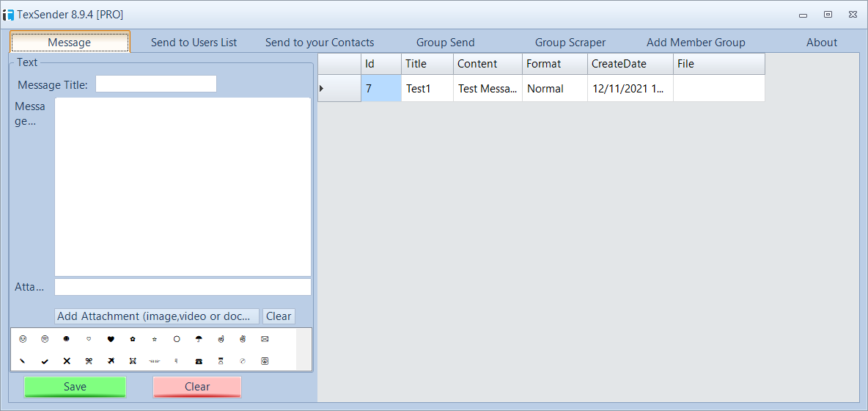Select the 12/11/2021 CreateDate cell
This screenshot has height=411, width=868.
coord(630,89)
